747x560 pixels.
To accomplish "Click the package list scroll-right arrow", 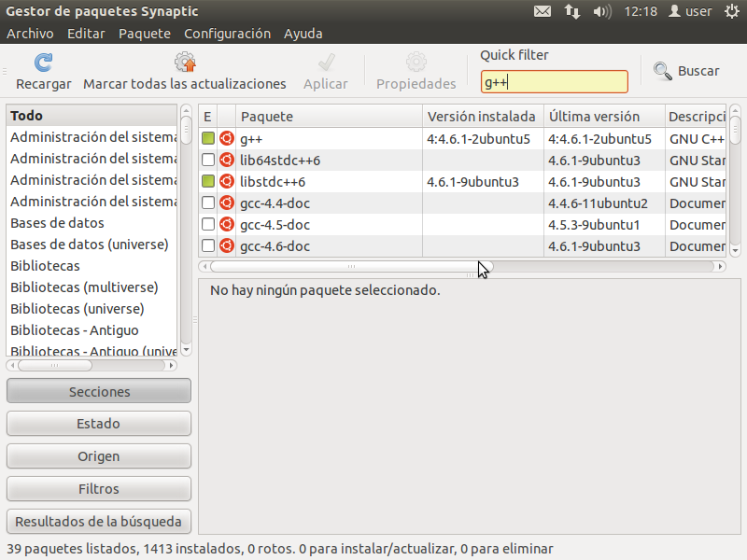I will click(720, 267).
